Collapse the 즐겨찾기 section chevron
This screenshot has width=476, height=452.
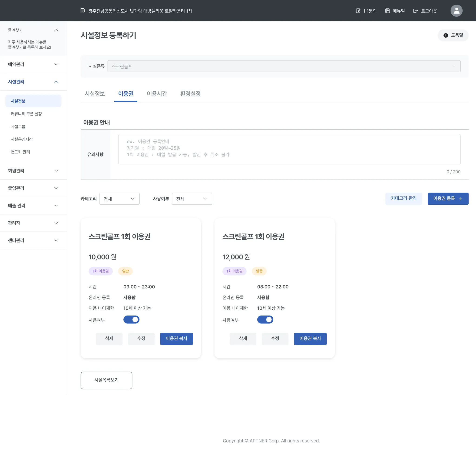point(56,30)
